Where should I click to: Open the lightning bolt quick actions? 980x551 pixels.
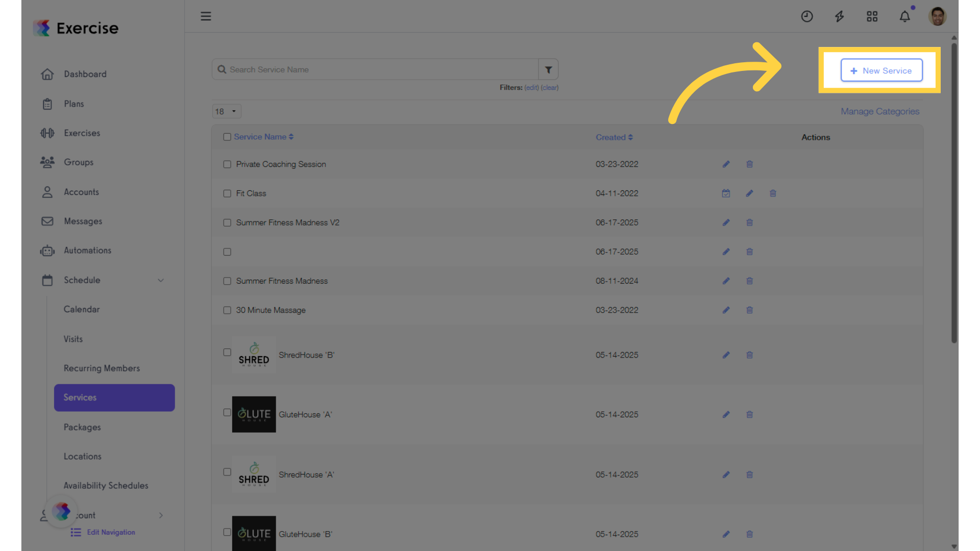839,16
